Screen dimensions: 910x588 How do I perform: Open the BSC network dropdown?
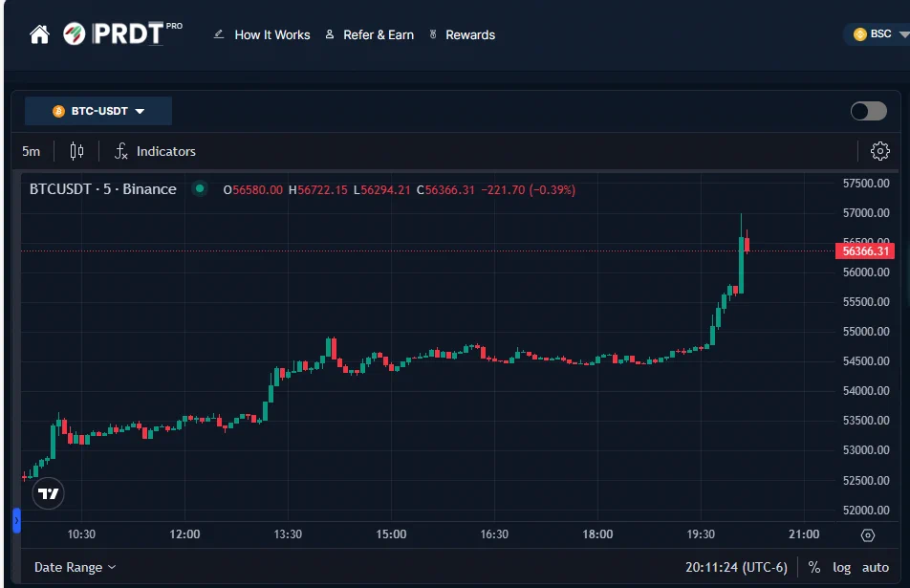879,34
